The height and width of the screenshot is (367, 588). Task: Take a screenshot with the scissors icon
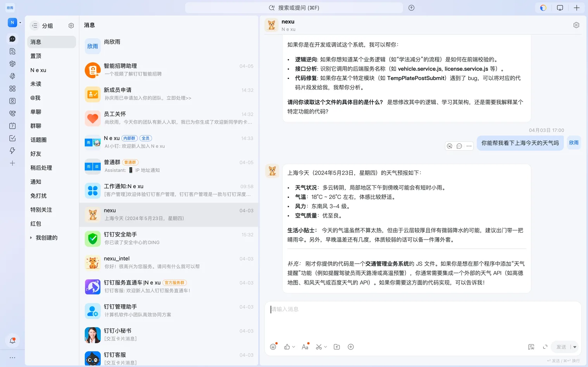[x=319, y=346]
